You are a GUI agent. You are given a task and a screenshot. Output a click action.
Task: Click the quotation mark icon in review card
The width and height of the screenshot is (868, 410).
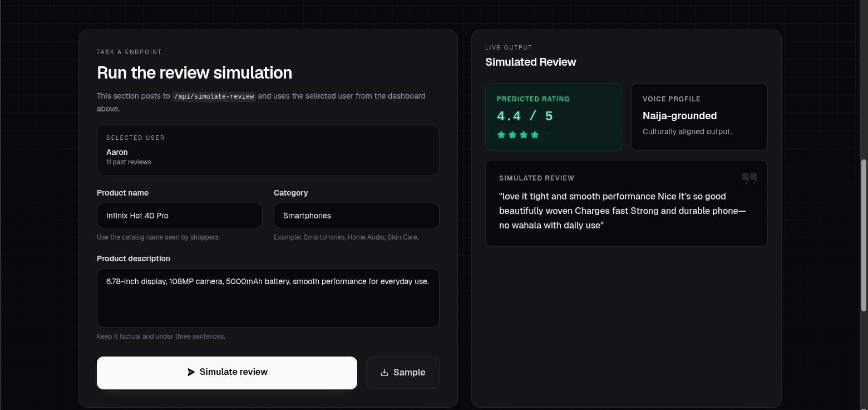(x=749, y=178)
